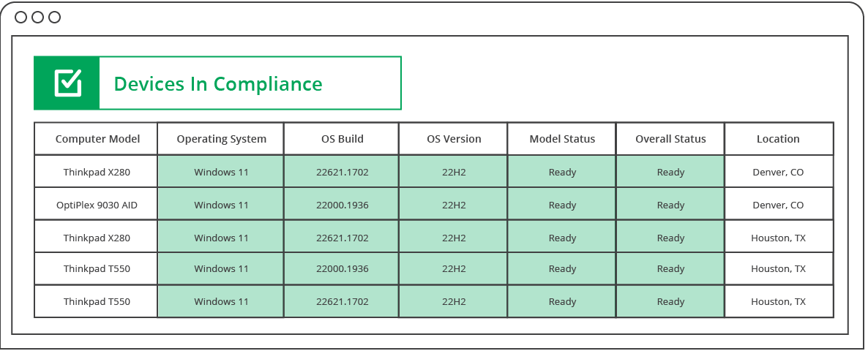
Task: Click Overall Status Ready for T550 build 22621.1702
Action: (x=670, y=301)
